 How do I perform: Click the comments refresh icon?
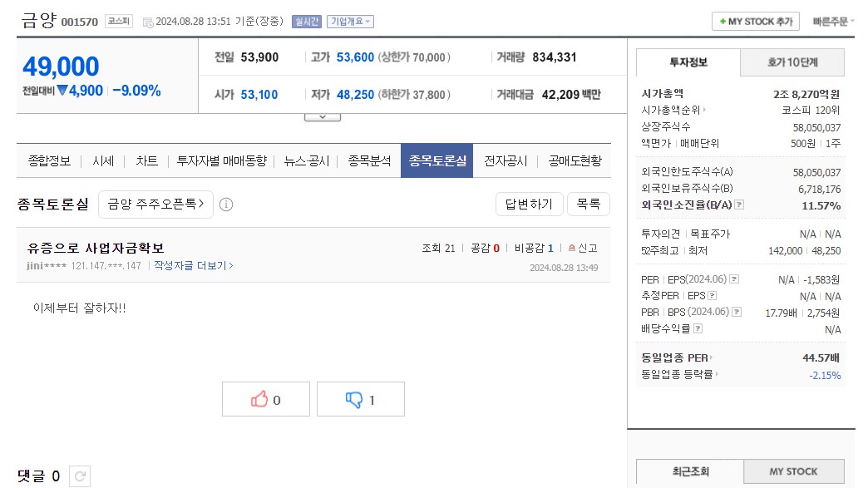pos(80,476)
